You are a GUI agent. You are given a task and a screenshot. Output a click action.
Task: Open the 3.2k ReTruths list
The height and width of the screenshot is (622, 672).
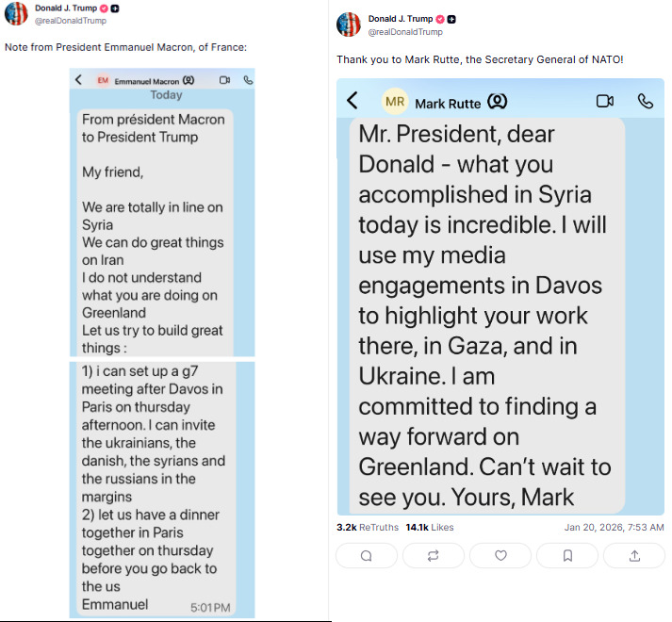pos(368,527)
